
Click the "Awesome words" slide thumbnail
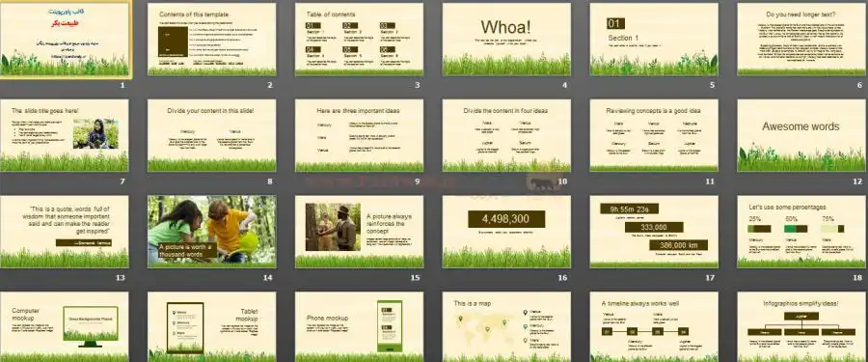[x=801, y=135]
